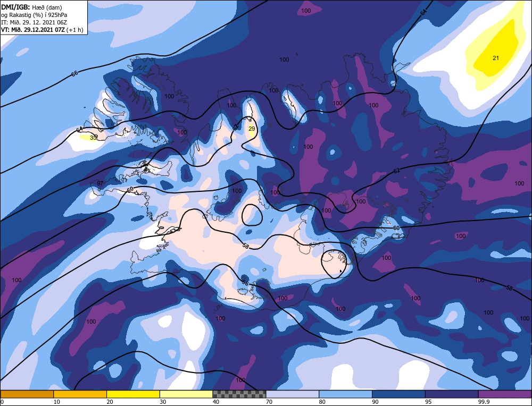532x406 pixels.
Task: Click the 'og Rakastig (%) í 925hPa' line
Action: (34, 15)
